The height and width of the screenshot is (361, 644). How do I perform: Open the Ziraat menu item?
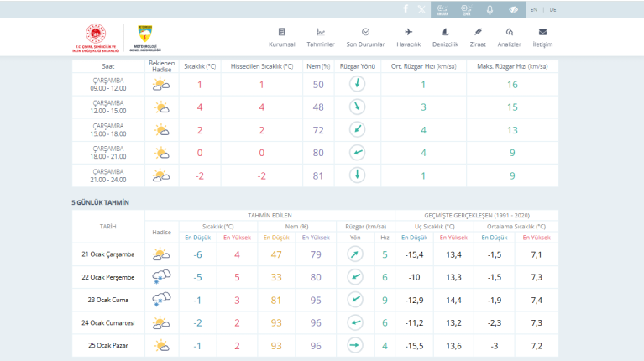[x=479, y=37]
